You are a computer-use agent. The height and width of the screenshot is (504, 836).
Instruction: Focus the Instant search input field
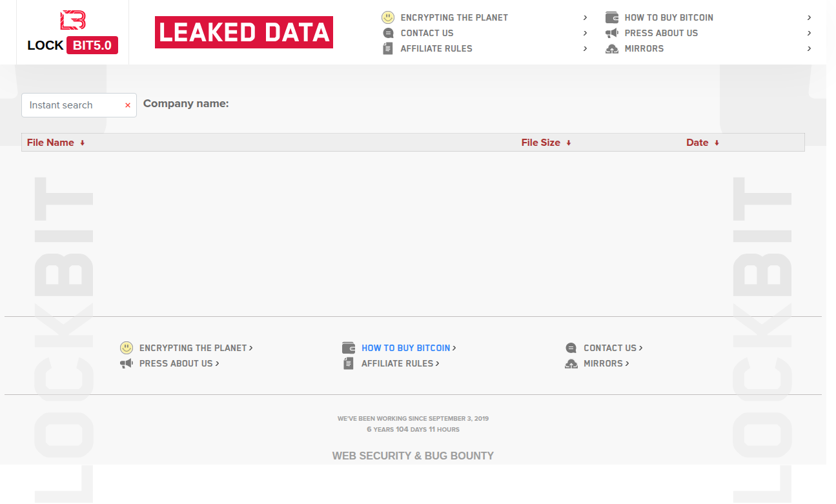(71, 105)
